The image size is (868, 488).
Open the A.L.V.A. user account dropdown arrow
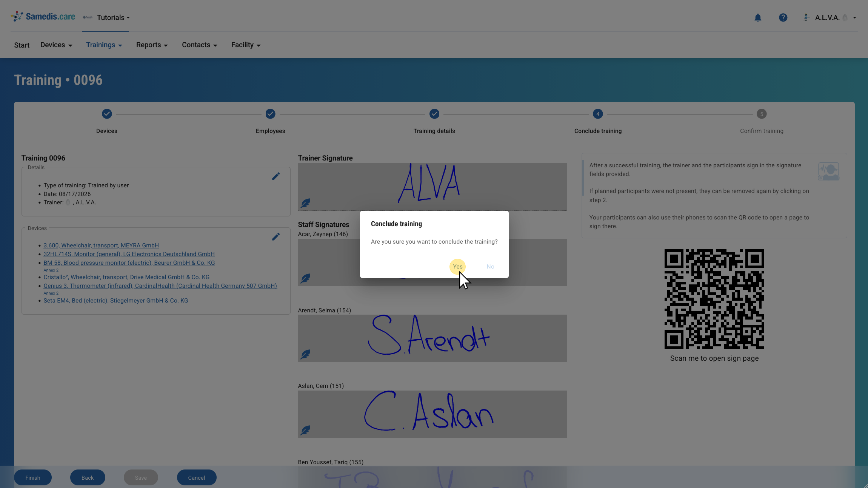click(x=854, y=18)
